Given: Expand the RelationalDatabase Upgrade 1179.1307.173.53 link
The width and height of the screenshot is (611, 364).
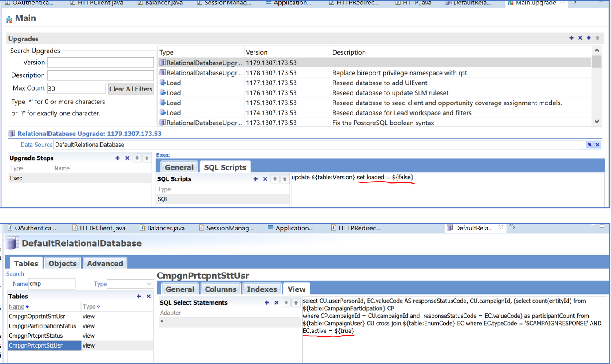Looking at the screenshot, I should pos(76,134).
